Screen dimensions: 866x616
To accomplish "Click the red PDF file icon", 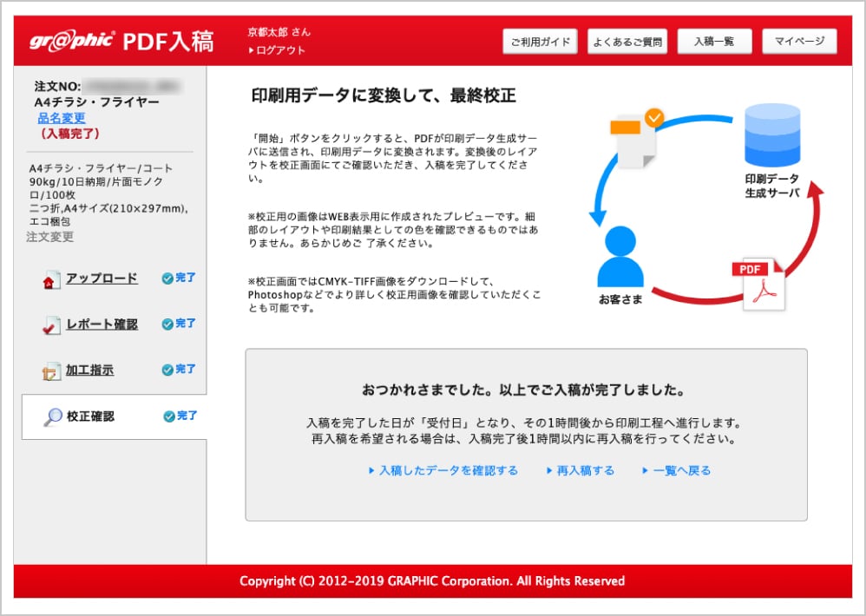I will [762, 284].
